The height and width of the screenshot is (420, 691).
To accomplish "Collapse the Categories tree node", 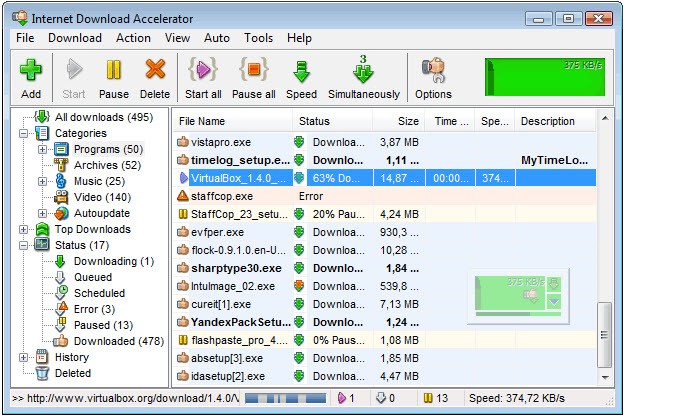I will tap(23, 134).
